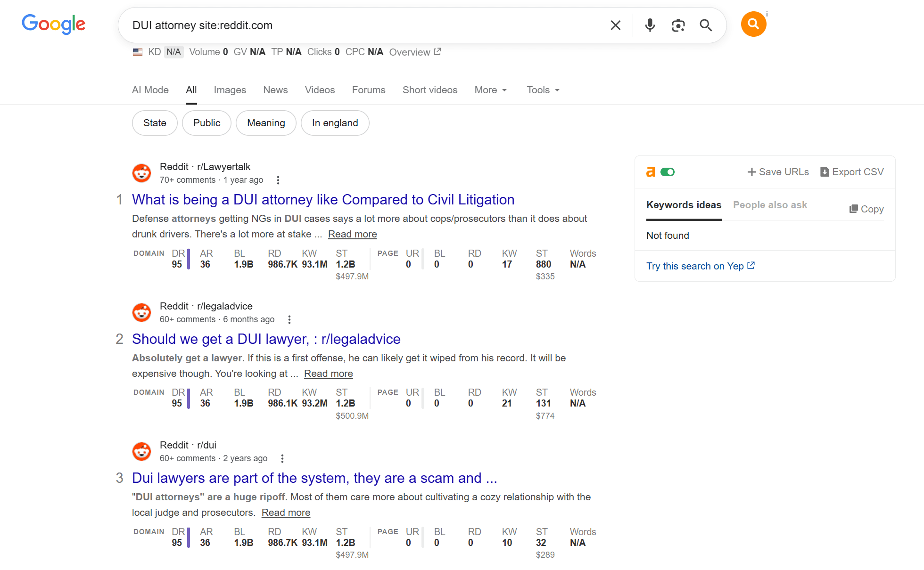Open Try this search on Yep link
The width and height of the screenshot is (924, 570).
(701, 266)
